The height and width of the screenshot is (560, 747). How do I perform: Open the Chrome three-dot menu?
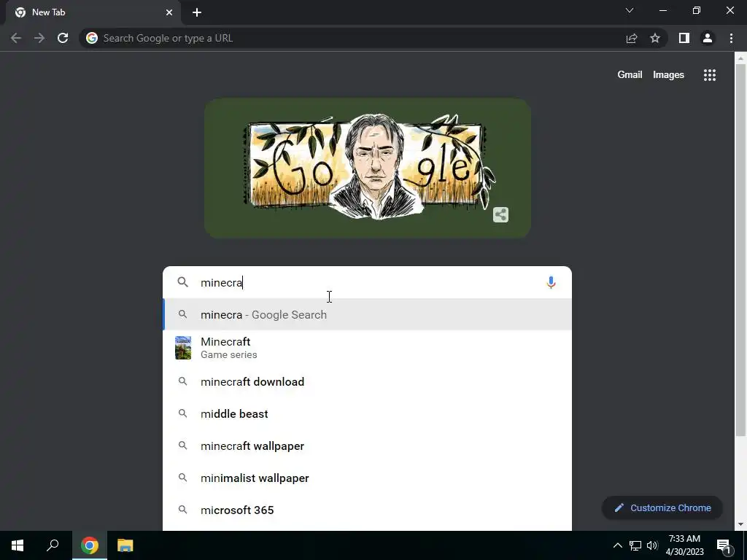point(731,38)
